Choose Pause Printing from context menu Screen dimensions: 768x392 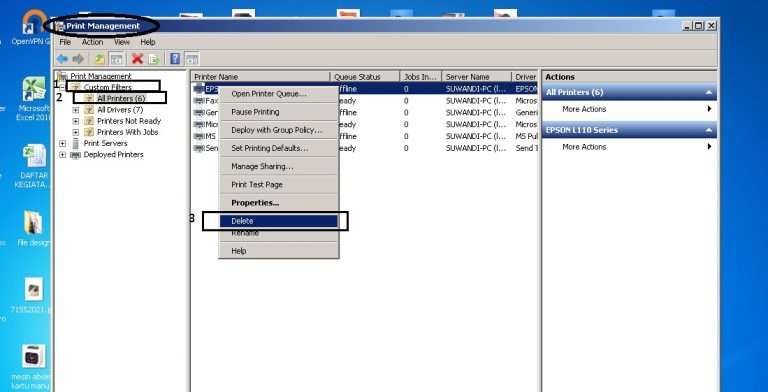tap(279, 112)
